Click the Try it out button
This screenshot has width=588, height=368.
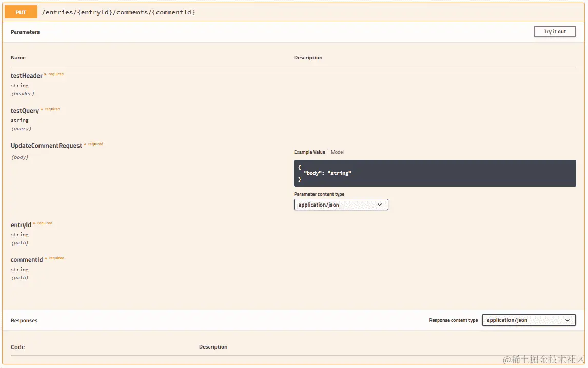[x=555, y=31]
